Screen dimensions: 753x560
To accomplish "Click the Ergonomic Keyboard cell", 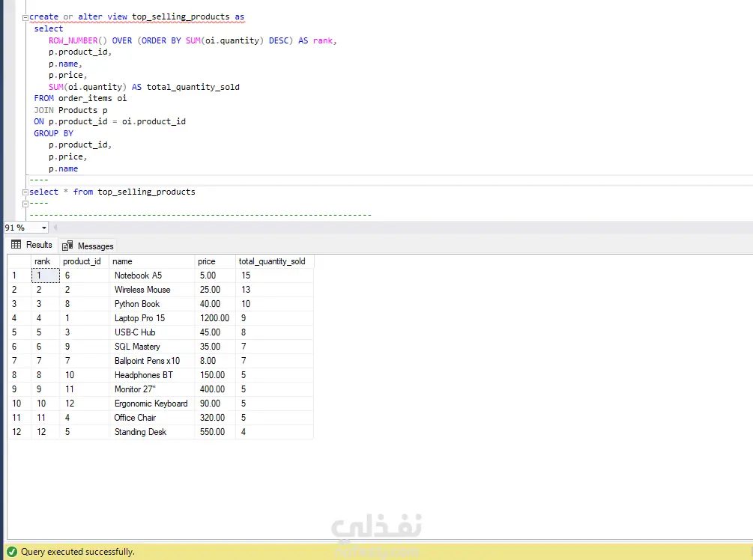I will [x=151, y=404].
